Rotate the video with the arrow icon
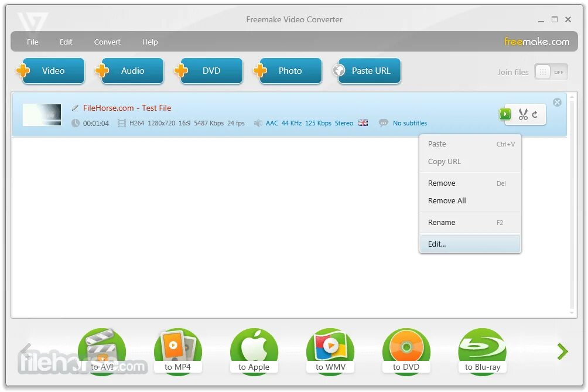Image resolution: width=588 pixels, height=392 pixels. pos(535,114)
